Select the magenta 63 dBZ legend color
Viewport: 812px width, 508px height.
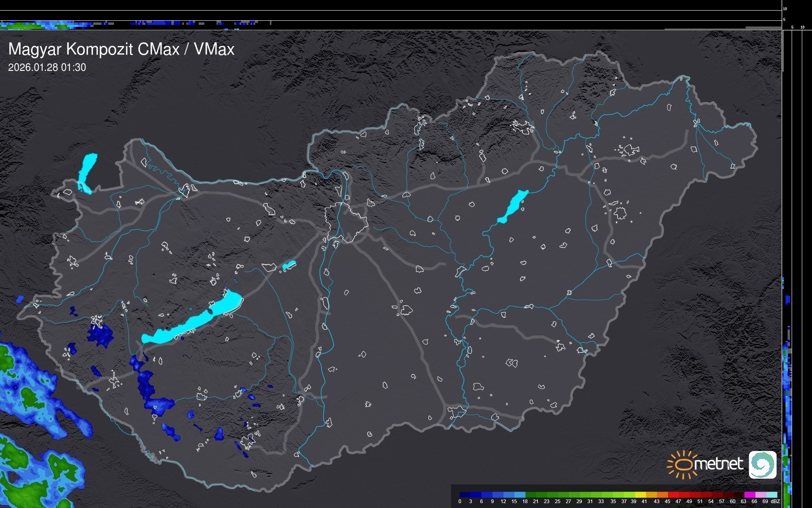[x=749, y=495]
